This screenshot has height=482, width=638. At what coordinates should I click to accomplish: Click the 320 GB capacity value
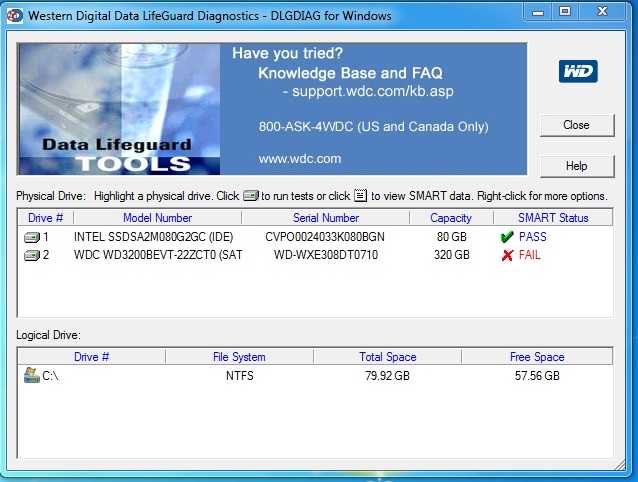452,255
